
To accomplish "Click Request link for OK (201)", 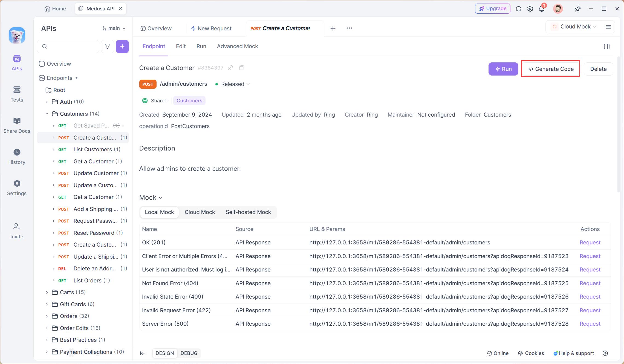I will point(590,242).
